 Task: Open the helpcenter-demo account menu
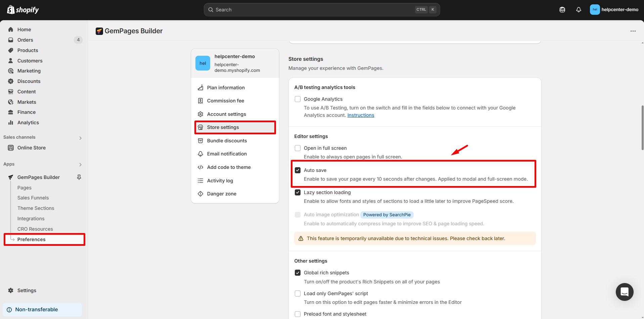point(614,10)
